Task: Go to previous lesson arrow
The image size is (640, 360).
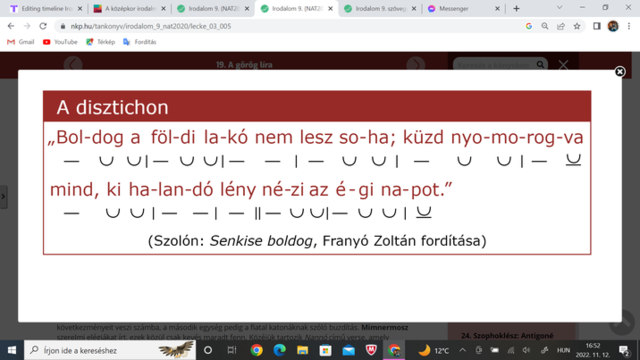Action: (73, 64)
